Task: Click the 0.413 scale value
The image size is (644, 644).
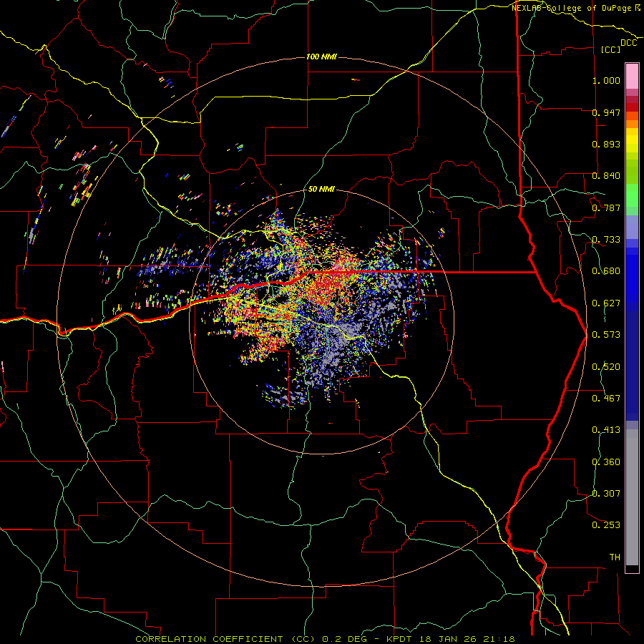Action: [x=606, y=430]
